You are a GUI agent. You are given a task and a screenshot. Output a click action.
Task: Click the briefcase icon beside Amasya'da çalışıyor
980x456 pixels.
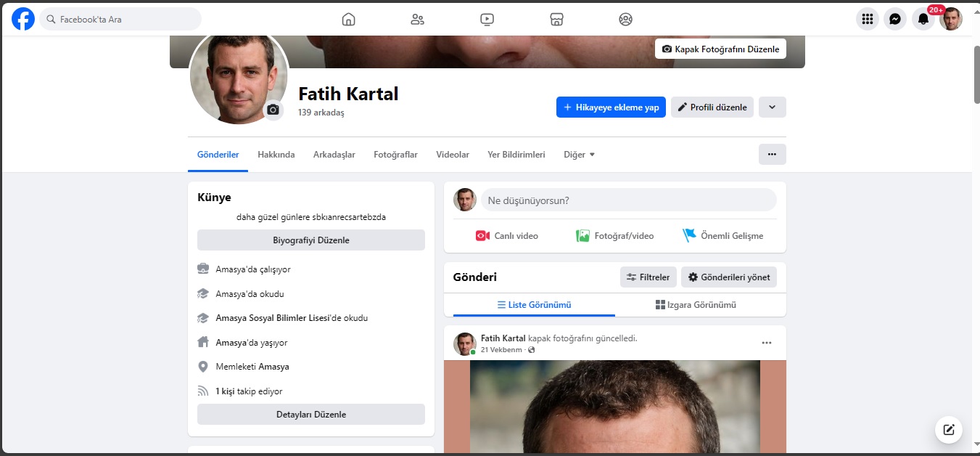203,269
